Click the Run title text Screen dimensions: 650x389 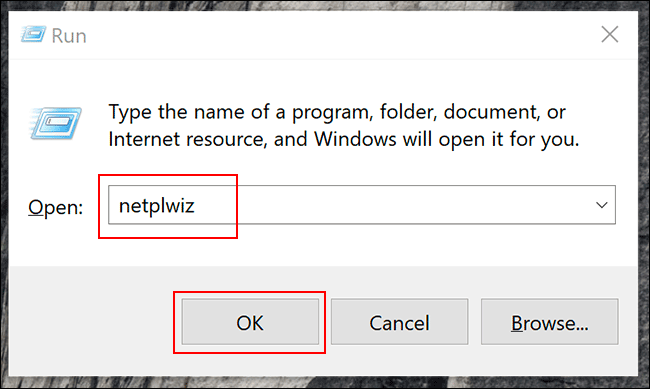pyautogui.click(x=69, y=36)
